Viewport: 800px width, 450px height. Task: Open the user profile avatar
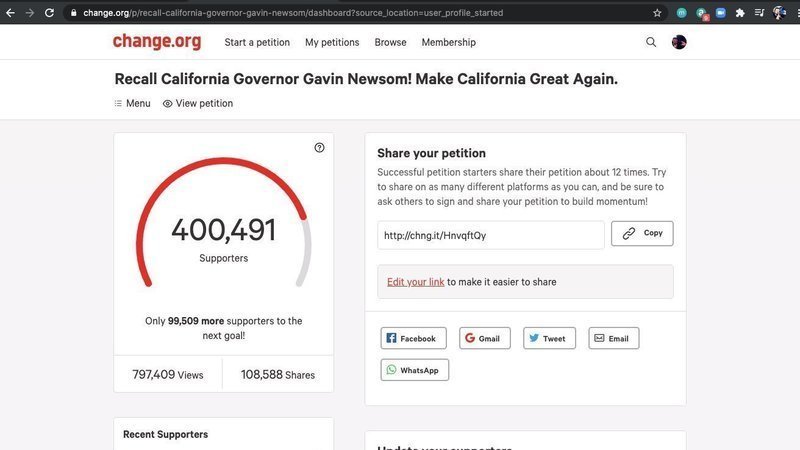679,42
